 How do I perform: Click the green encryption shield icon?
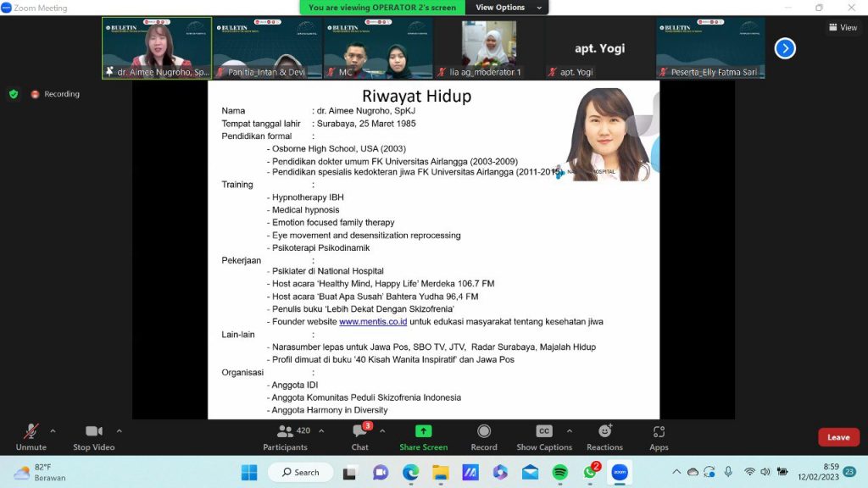14,94
